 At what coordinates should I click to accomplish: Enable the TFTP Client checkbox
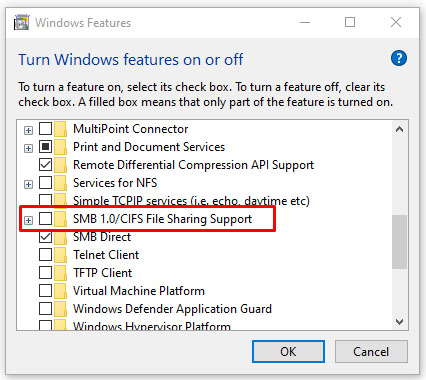pos(45,273)
